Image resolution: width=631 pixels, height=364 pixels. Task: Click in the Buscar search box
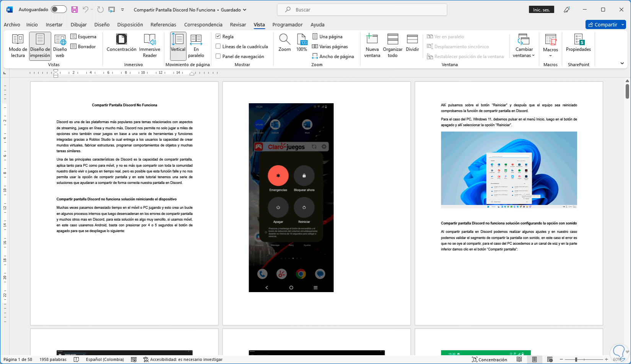pos(361,10)
